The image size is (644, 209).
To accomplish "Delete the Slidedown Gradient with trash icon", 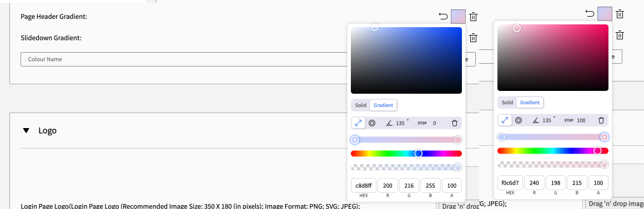I will (x=473, y=38).
